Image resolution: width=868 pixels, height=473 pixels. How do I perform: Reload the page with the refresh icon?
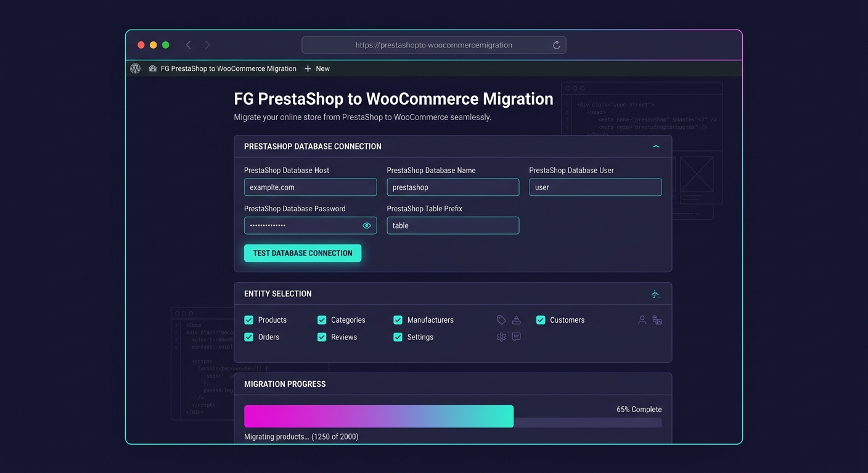[x=556, y=45]
